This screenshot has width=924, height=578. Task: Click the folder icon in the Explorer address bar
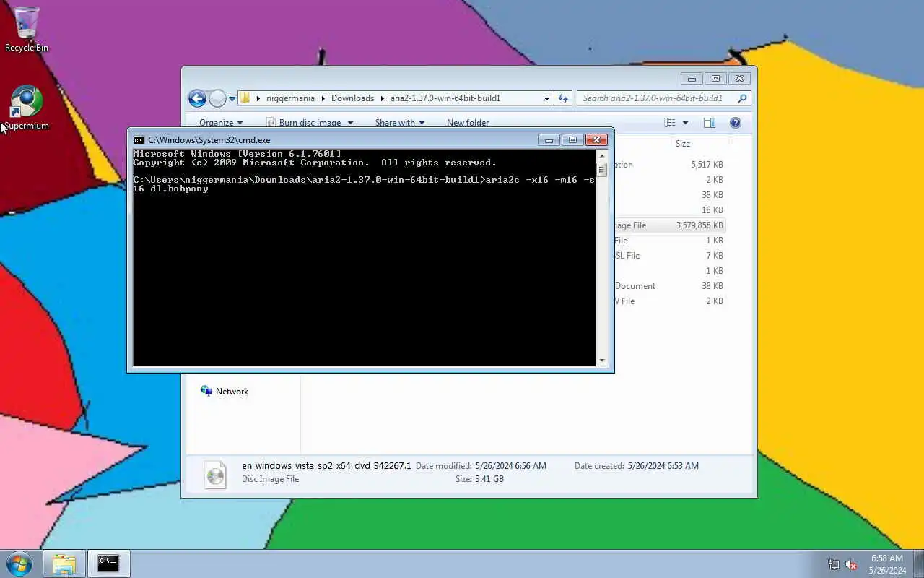245,98
